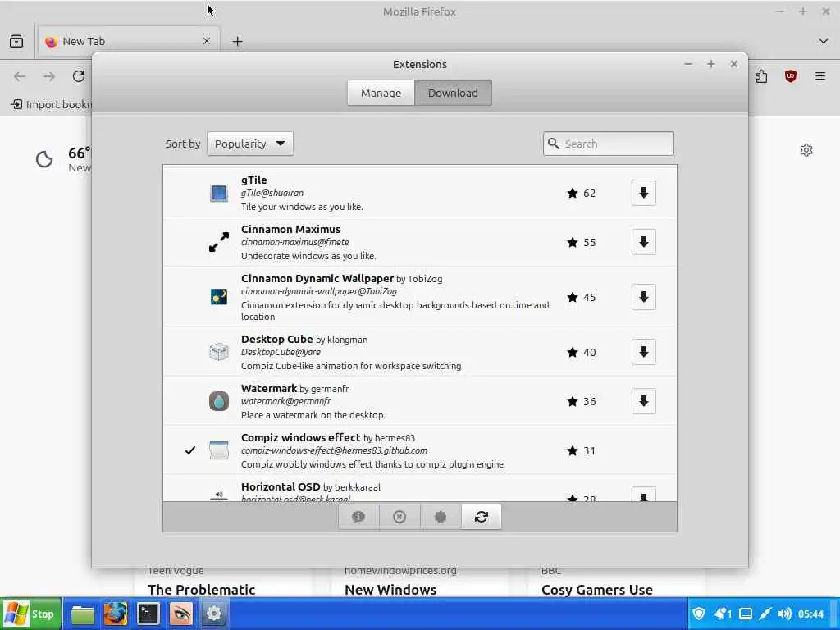This screenshot has width=840, height=630.
Task: Click the Compiz windows effect icon
Action: coord(218,450)
